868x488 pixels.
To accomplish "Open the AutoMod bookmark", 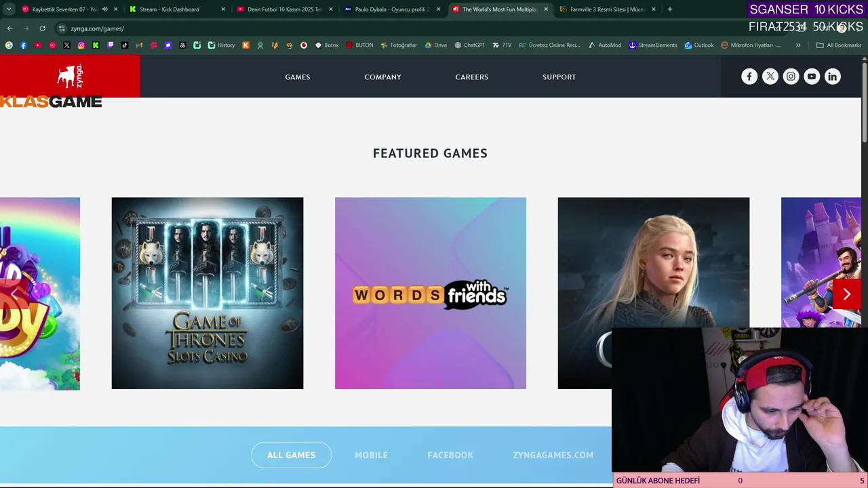I will coord(604,45).
